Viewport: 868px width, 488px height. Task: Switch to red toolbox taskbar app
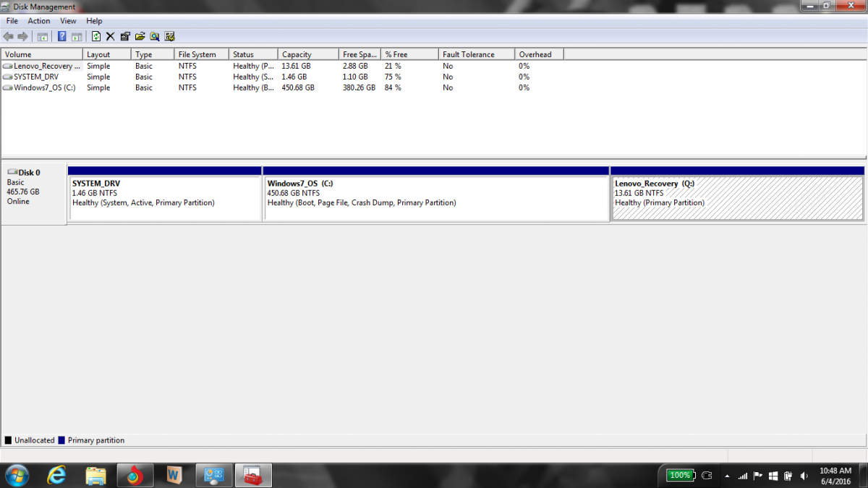click(x=252, y=475)
